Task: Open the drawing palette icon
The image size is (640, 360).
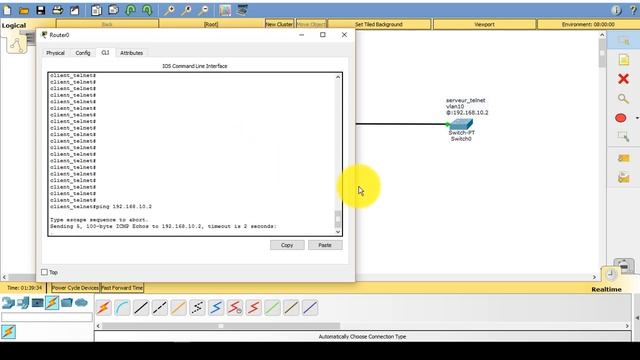Action: [x=225, y=10]
